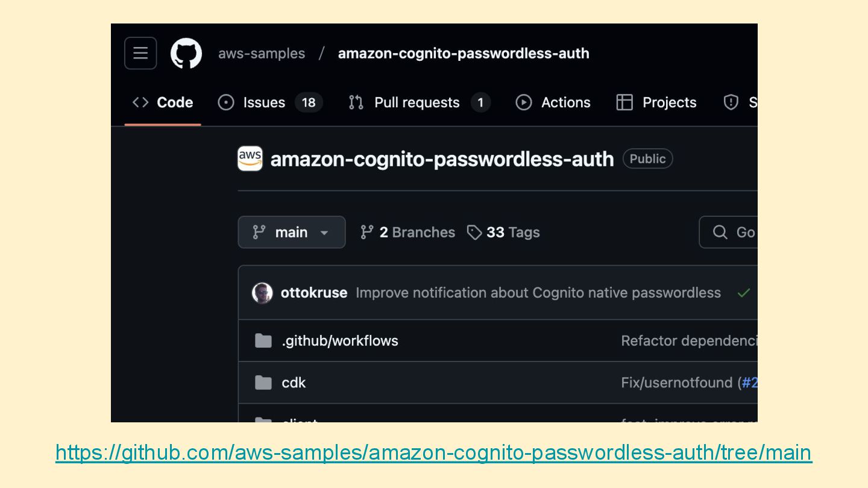
Task: Switch to the Code tab
Action: [163, 102]
